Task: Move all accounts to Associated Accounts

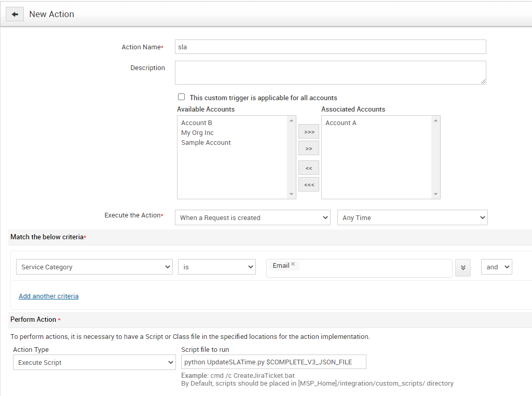Action: (x=309, y=132)
